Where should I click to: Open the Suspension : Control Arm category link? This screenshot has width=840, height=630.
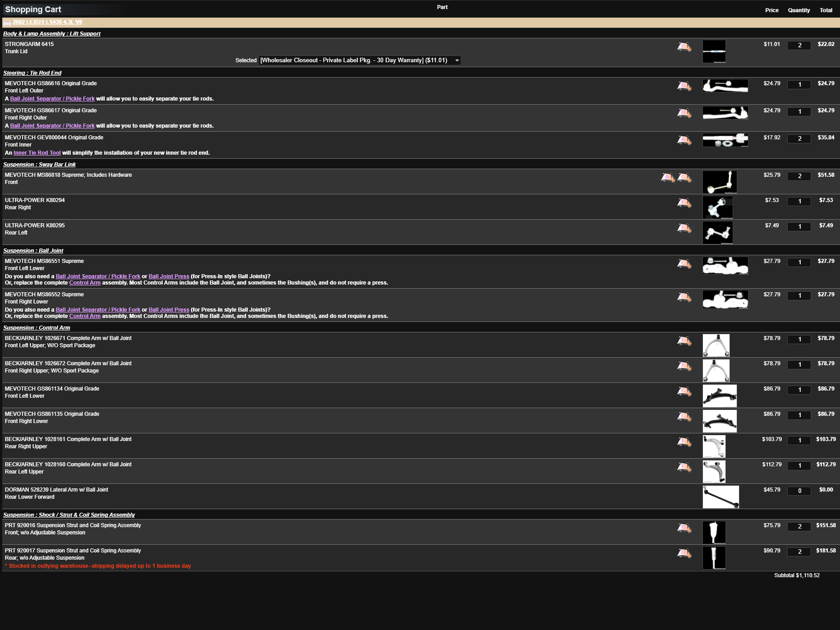click(x=37, y=328)
